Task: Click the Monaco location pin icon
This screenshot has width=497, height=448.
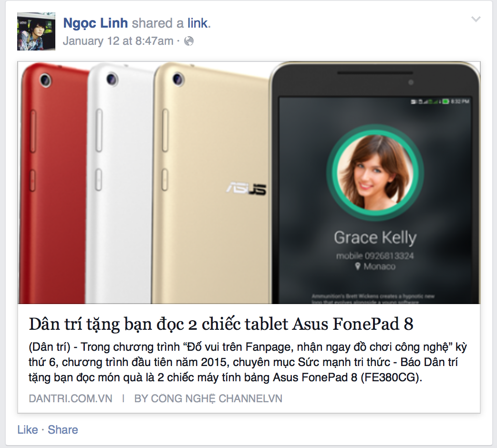Action: (358, 266)
